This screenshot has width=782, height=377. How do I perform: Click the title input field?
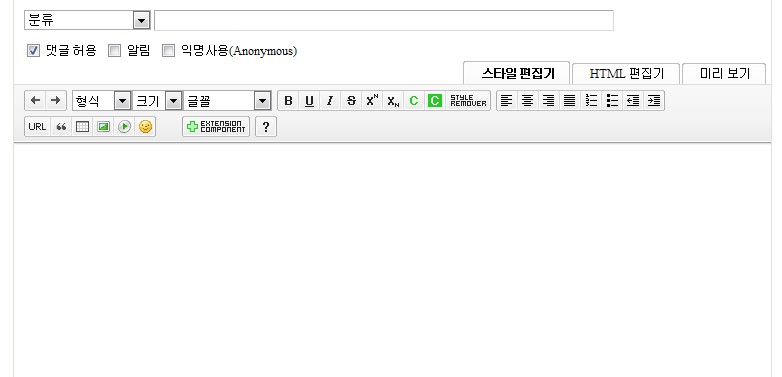(x=384, y=20)
